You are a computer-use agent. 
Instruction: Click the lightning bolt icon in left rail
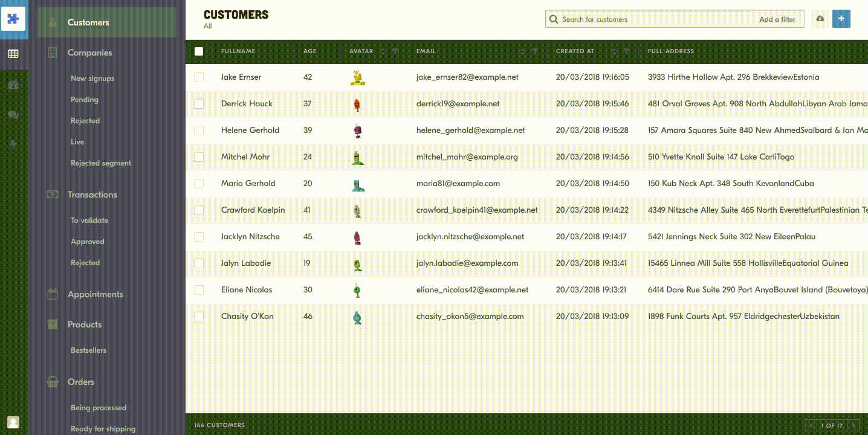(13, 145)
